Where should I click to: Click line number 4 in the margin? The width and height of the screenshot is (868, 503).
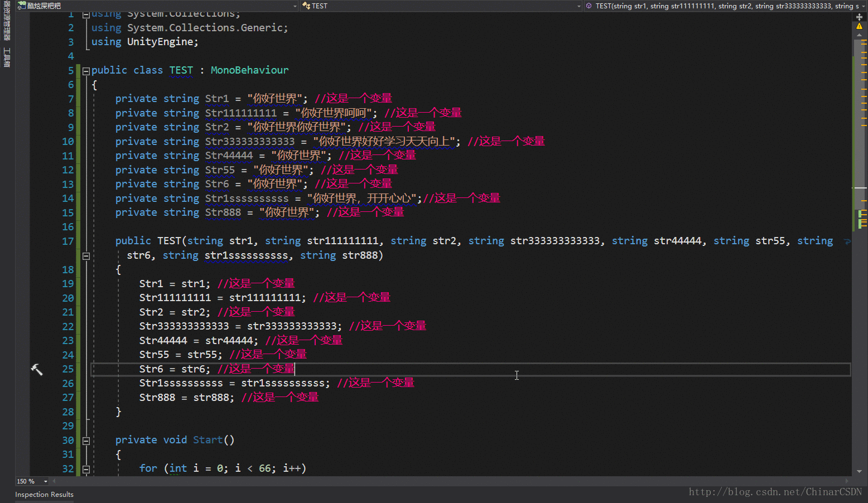click(71, 56)
